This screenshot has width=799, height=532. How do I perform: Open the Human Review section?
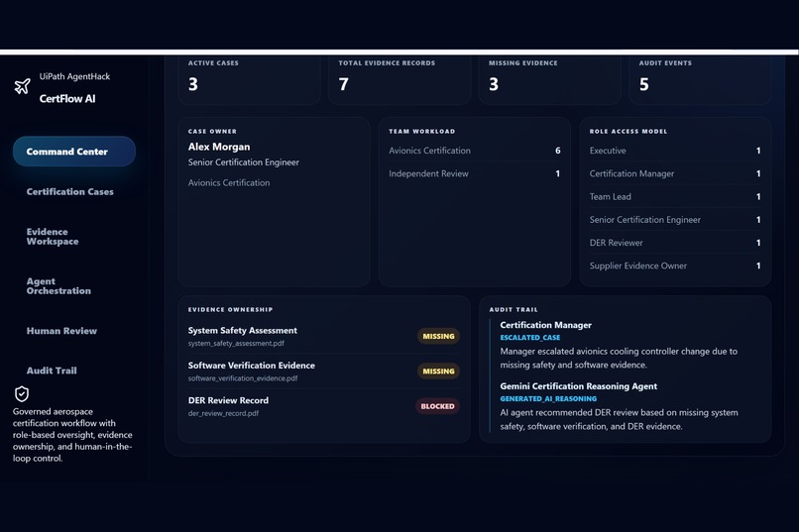point(61,331)
